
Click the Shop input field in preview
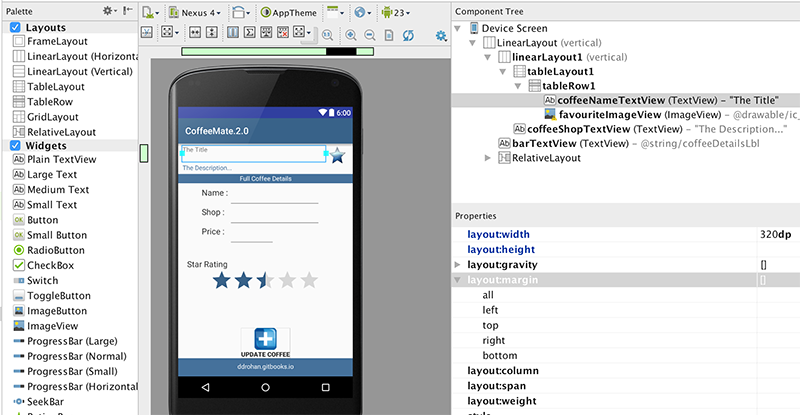pos(274,215)
